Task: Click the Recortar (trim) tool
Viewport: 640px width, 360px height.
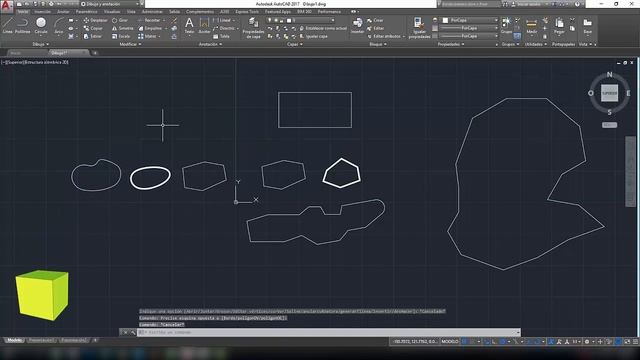Action: pos(149,20)
